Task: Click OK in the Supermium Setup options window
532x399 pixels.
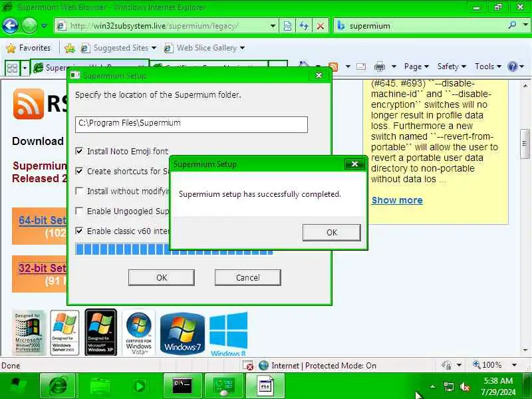Action: (x=162, y=277)
